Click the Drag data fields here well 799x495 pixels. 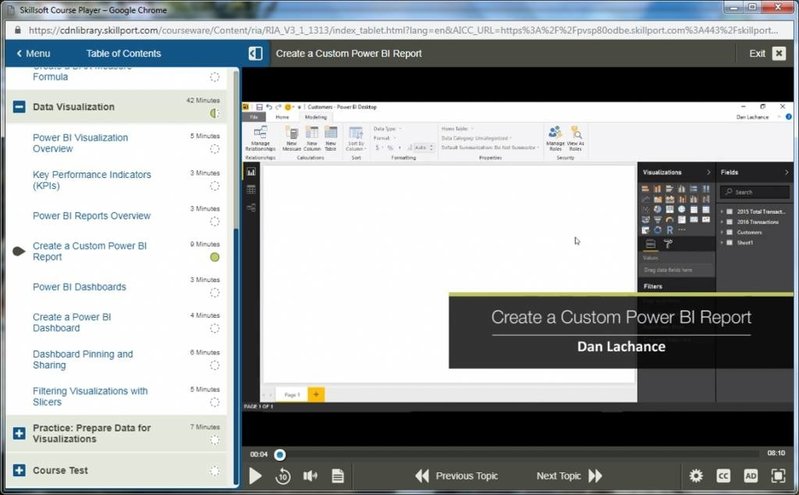pyautogui.click(x=676, y=270)
